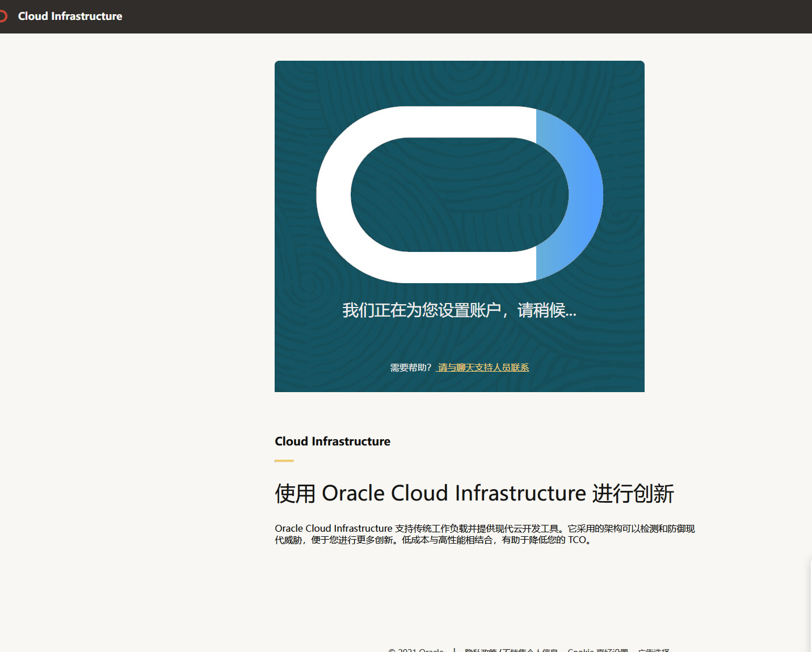The height and width of the screenshot is (652, 812).
Task: Select the bold Cloud Infrastructure section heading
Action: (x=333, y=441)
